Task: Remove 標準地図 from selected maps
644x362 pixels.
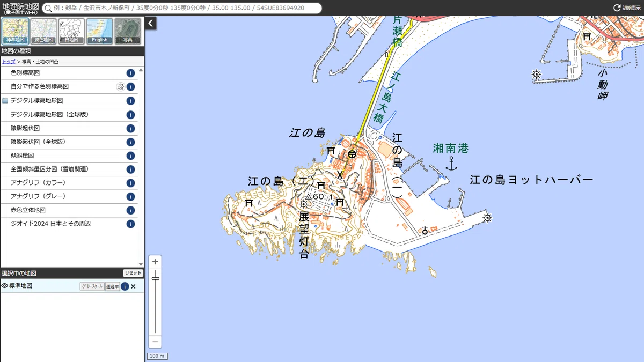Action: pyautogui.click(x=133, y=286)
